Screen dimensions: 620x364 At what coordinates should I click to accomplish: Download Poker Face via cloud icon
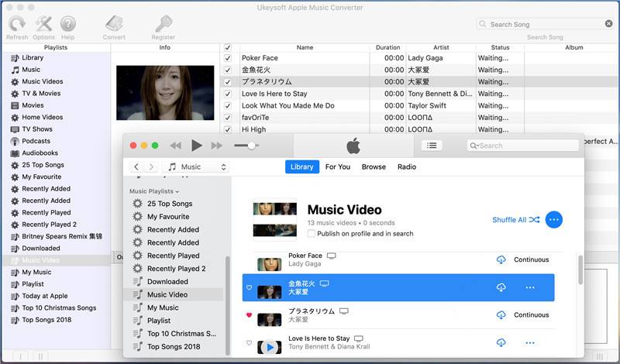501,259
